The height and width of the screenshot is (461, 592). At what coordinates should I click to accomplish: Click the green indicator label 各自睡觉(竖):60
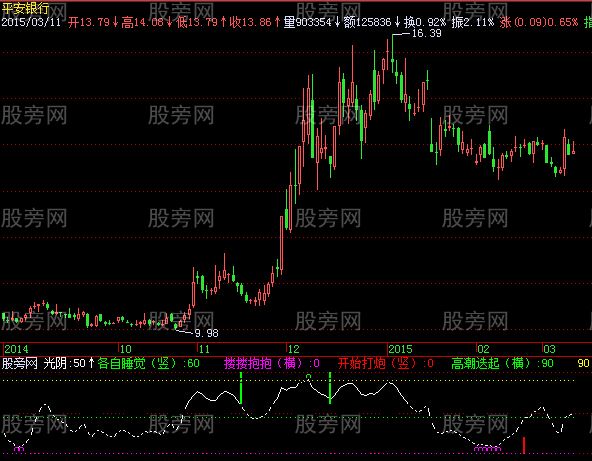148,363
